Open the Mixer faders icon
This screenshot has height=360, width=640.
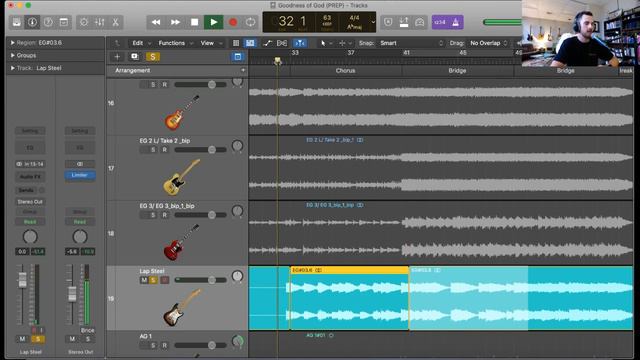[x=100, y=22]
